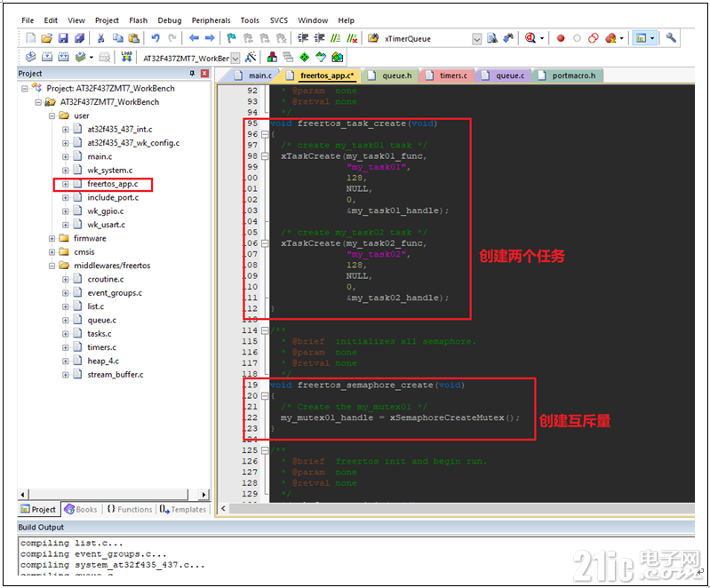Navigate forwards with the right blue arrow
This screenshot has height=588, width=710.
click(210, 38)
